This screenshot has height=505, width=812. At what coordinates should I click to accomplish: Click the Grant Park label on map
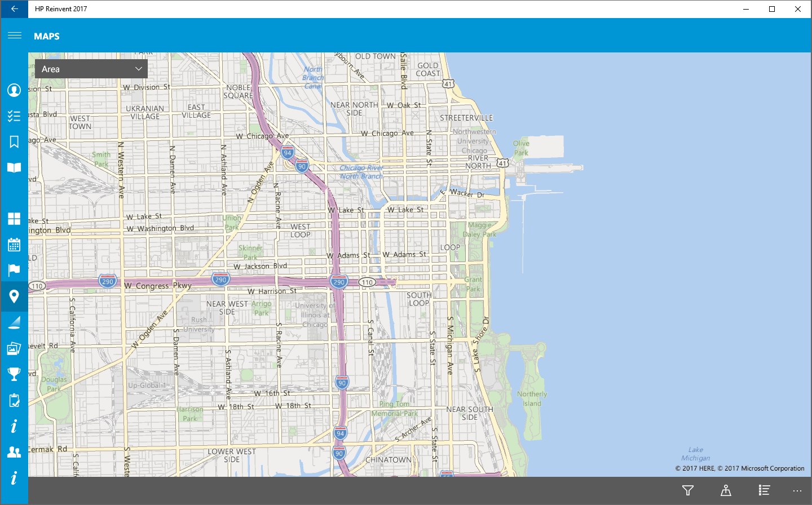tap(473, 284)
